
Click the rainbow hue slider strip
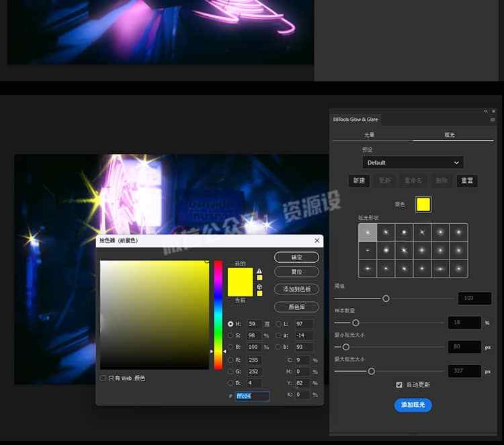pyautogui.click(x=218, y=315)
